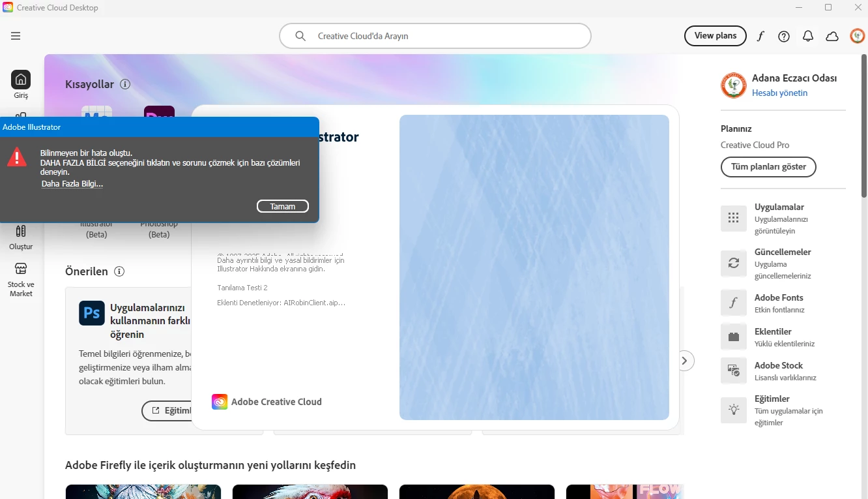The height and width of the screenshot is (499, 868).
Task: Open Güncellemeler refresh icon in right panel
Action: pyautogui.click(x=734, y=264)
